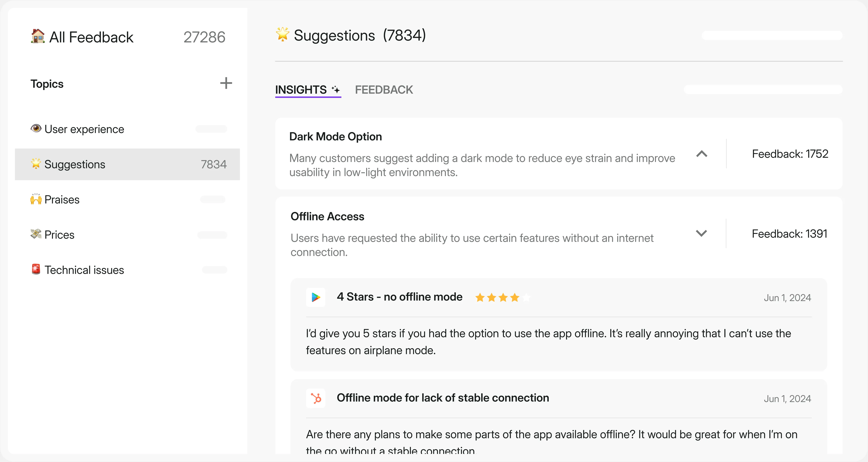This screenshot has width=868, height=462.
Task: Add a new topic with the plus button
Action: 226,83
